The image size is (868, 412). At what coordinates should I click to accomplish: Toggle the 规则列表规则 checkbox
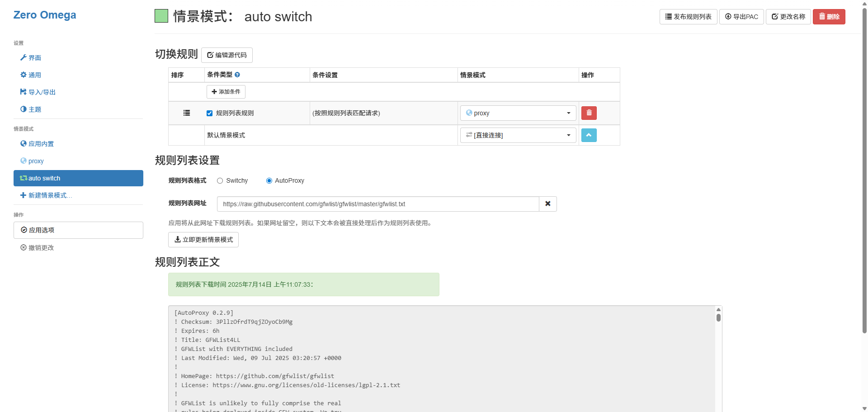coord(209,114)
